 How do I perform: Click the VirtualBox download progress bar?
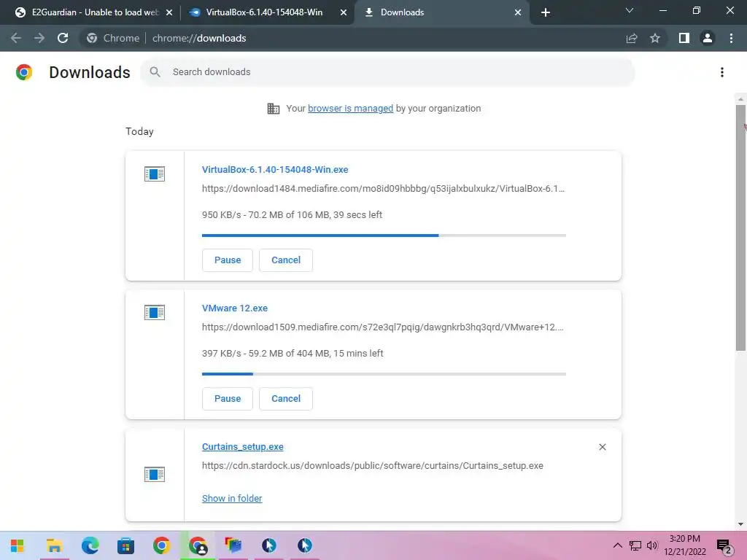click(384, 236)
